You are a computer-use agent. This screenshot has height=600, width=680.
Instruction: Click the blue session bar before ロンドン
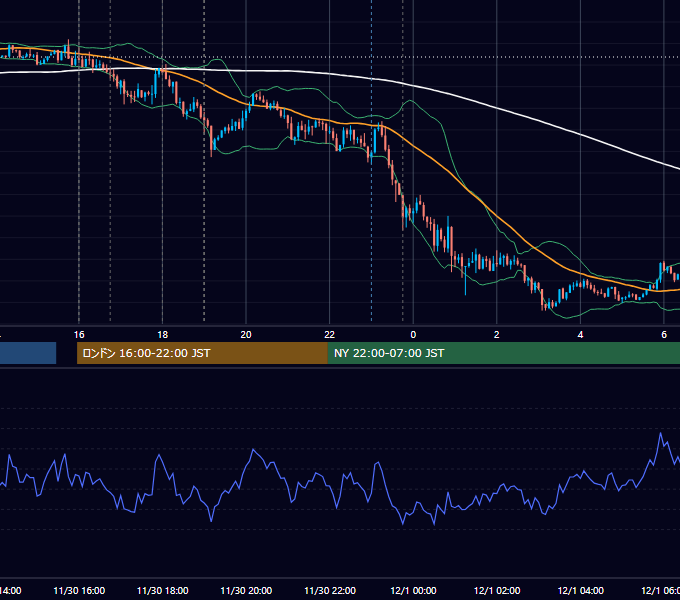(x=28, y=353)
